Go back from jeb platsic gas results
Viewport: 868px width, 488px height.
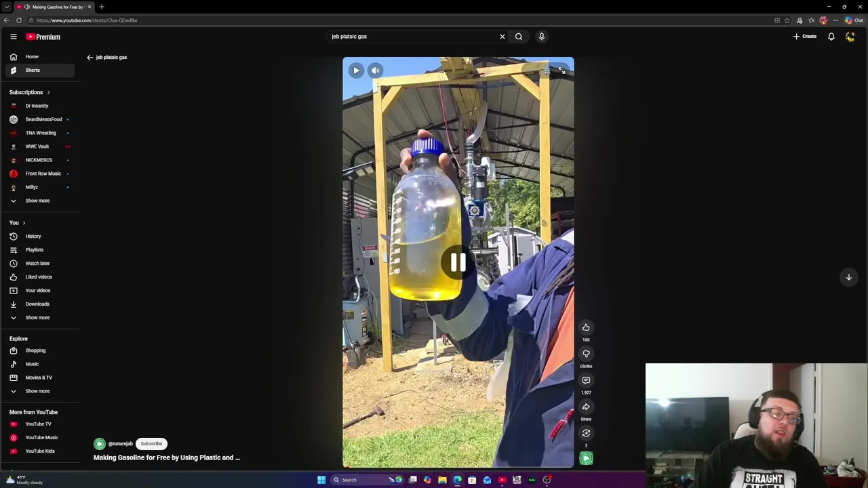(x=90, y=58)
